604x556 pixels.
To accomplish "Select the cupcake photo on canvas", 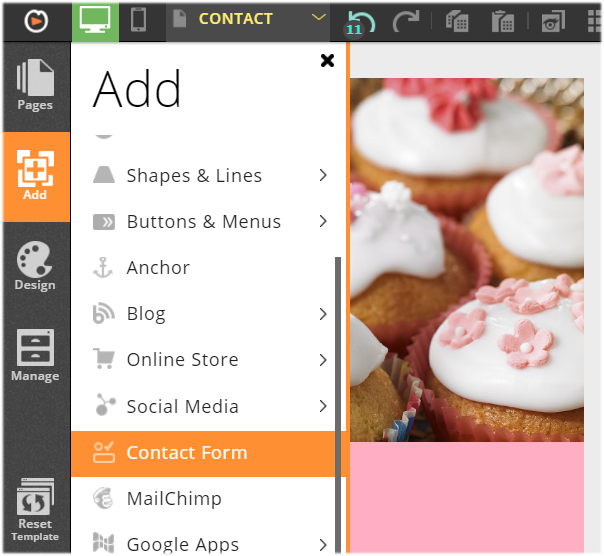I will pyautogui.click(x=466, y=260).
